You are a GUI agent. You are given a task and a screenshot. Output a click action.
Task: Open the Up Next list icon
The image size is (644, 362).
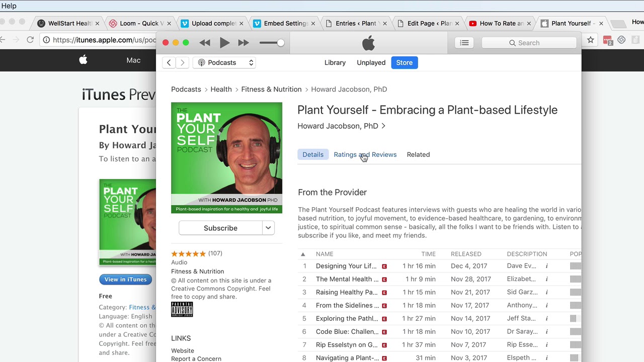[464, 43]
